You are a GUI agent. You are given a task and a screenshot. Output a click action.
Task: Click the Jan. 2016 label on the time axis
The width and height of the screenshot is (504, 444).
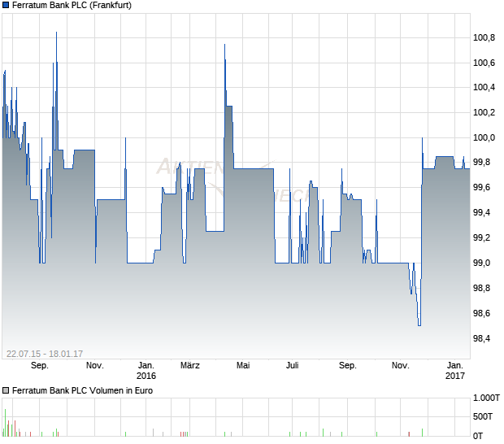(146, 371)
